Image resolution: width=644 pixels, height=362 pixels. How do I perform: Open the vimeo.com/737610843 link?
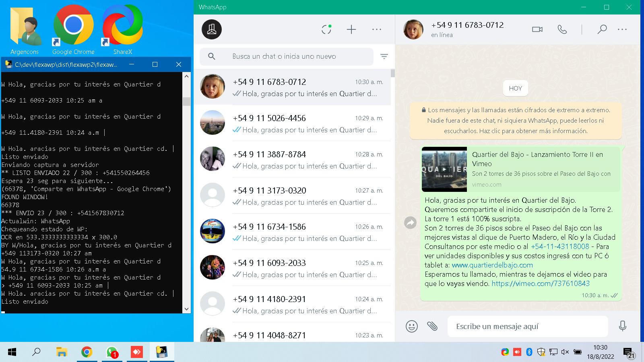pyautogui.click(x=541, y=284)
